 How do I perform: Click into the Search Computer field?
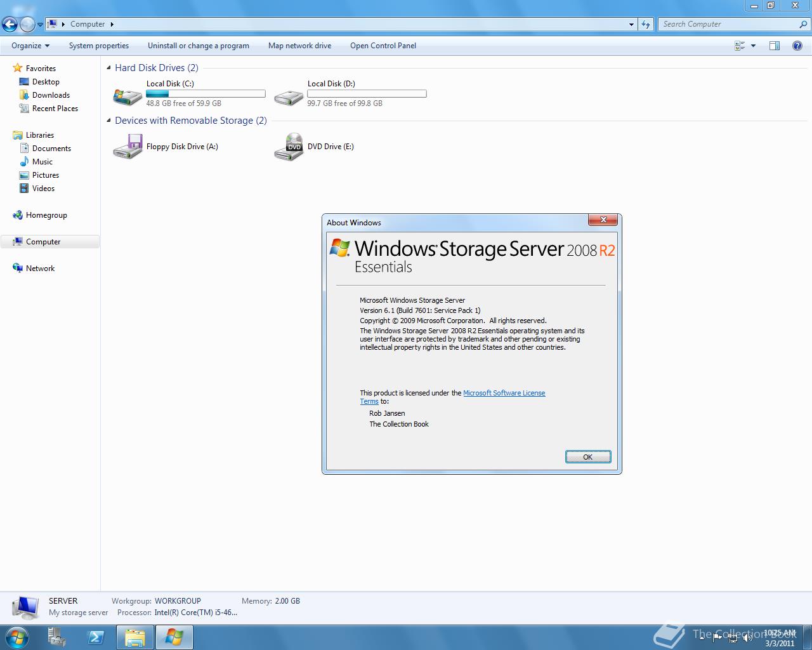point(728,24)
